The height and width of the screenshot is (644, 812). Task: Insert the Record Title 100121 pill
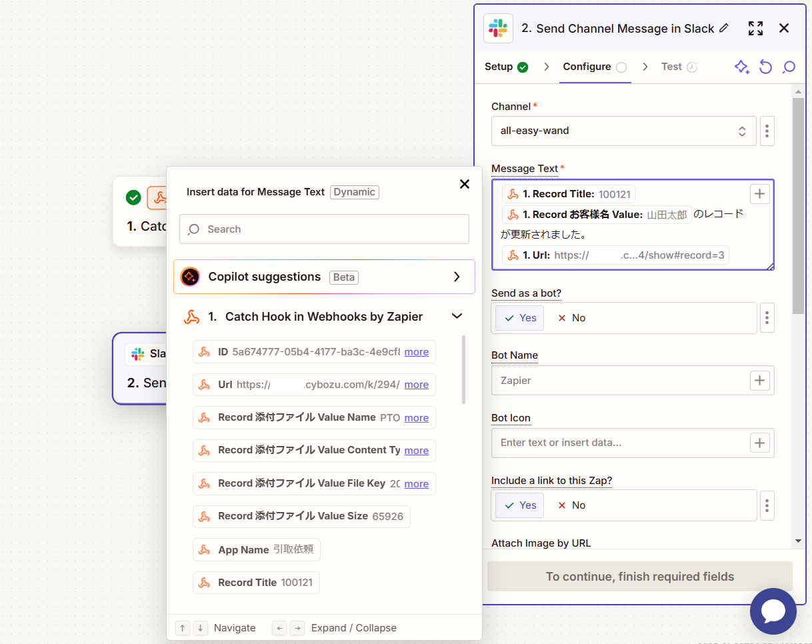click(x=256, y=583)
